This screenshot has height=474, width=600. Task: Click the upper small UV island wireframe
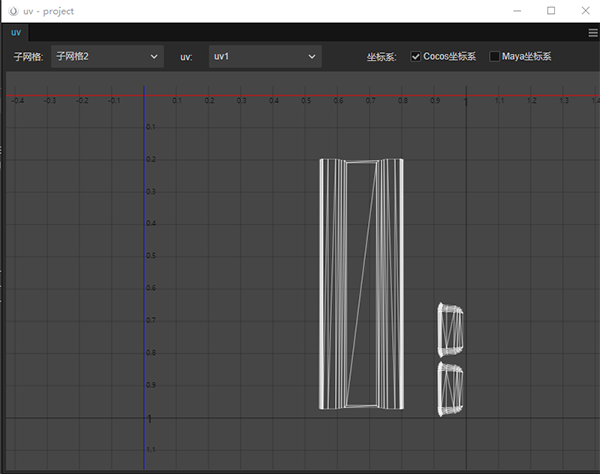[x=450, y=330]
